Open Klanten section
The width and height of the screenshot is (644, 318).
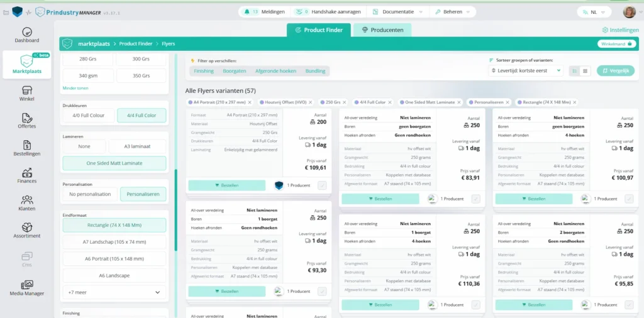click(x=26, y=203)
